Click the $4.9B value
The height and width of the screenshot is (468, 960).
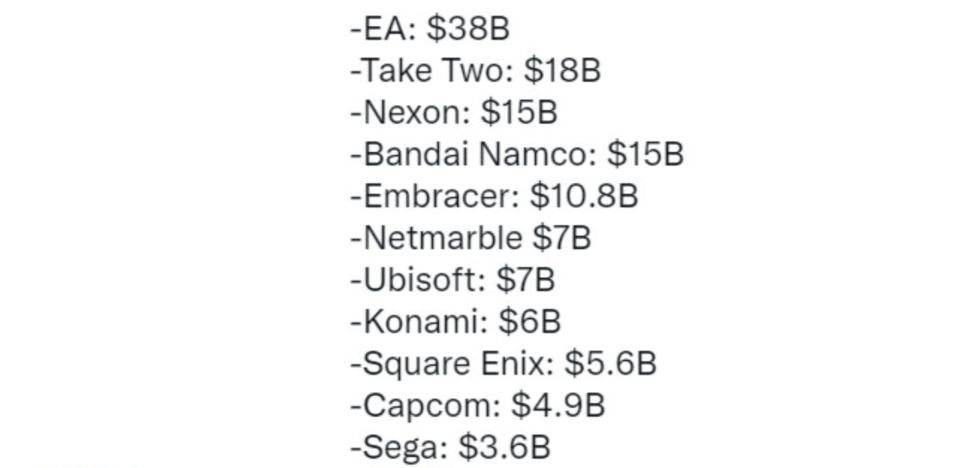pos(558,405)
